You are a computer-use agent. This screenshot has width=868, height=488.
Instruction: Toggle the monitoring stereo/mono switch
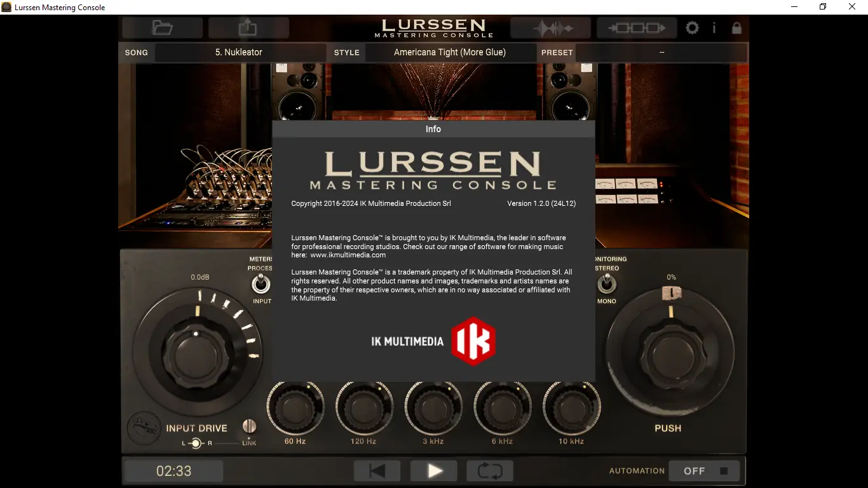[x=606, y=284]
